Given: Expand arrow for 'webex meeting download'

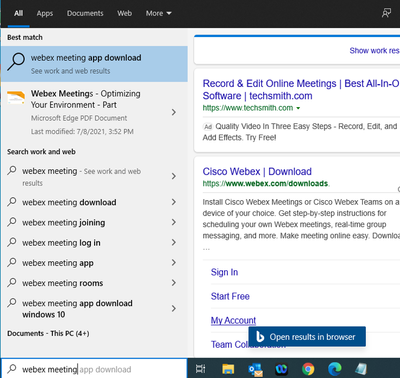Looking at the screenshot, I should (174, 202).
